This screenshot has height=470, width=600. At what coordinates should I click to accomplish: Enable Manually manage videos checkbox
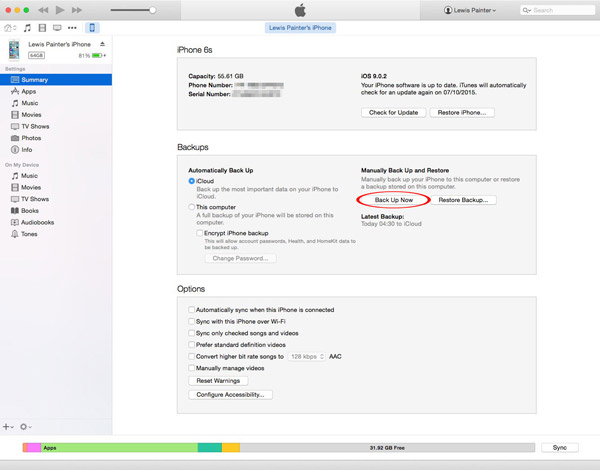192,368
